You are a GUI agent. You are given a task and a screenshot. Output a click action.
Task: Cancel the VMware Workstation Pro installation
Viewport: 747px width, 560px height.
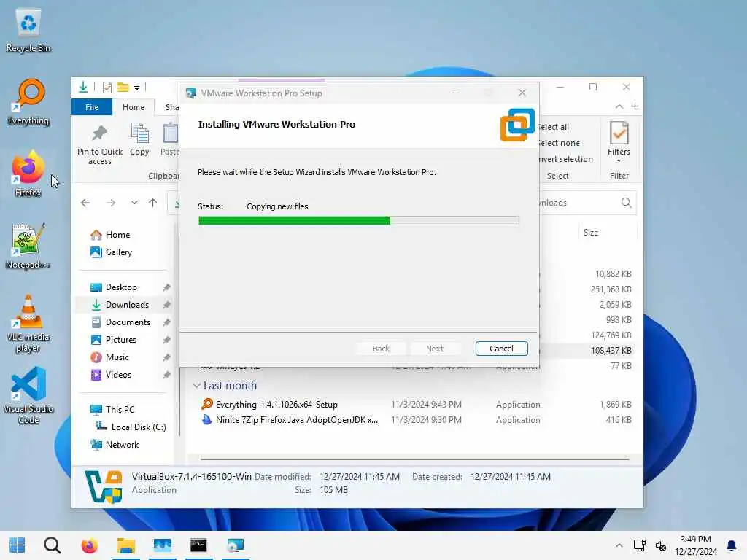coord(501,349)
